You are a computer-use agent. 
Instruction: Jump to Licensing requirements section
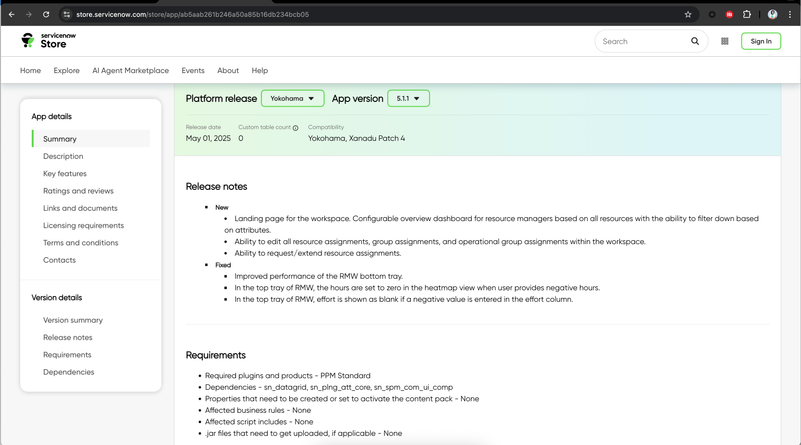tap(83, 225)
